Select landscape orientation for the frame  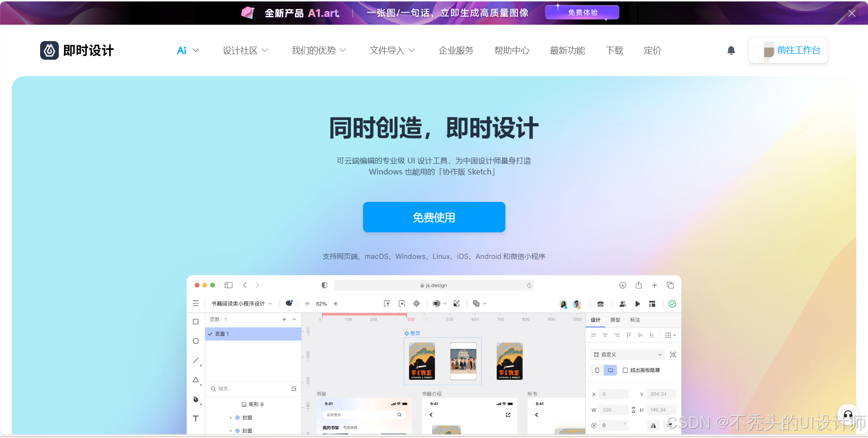610,370
